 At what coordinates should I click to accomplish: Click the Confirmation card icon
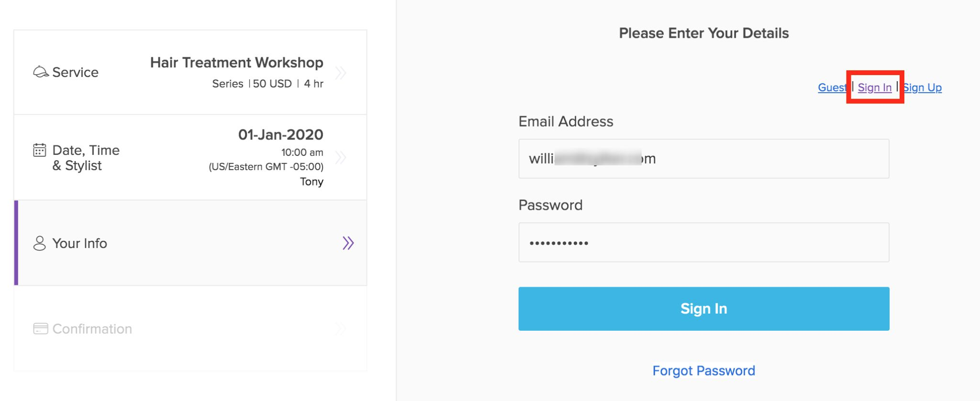tap(41, 329)
